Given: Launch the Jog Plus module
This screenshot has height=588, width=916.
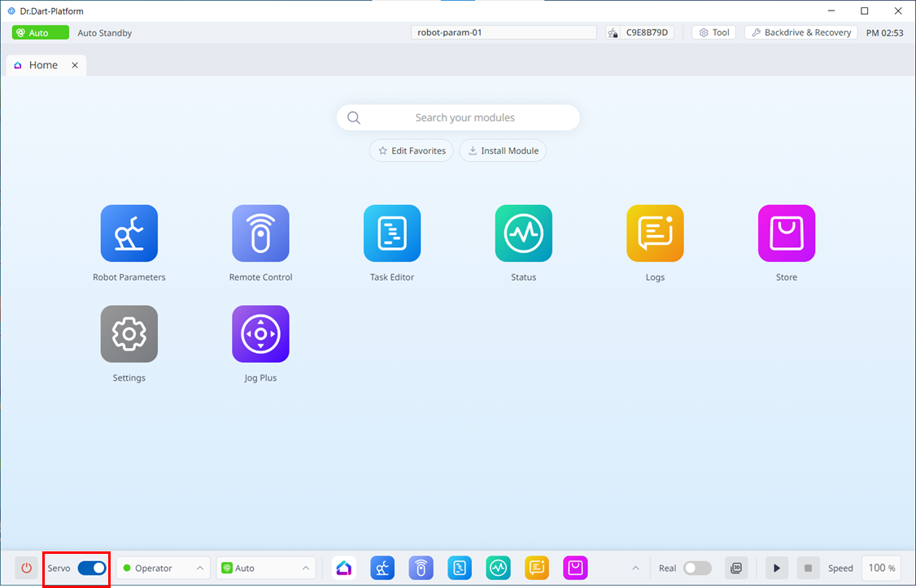Looking at the screenshot, I should [260, 334].
